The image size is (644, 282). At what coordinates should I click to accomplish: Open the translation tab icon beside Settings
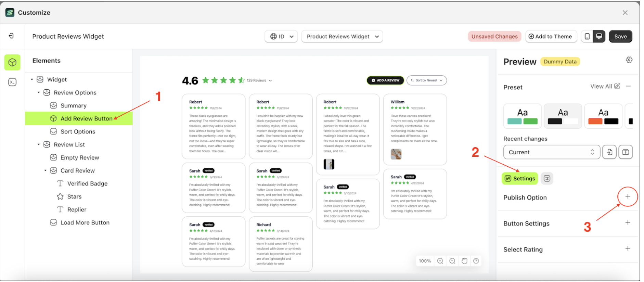tap(547, 178)
